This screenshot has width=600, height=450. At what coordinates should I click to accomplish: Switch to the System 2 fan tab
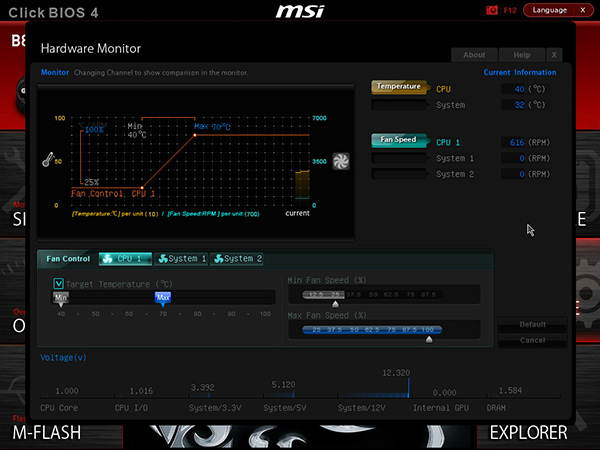[237, 259]
